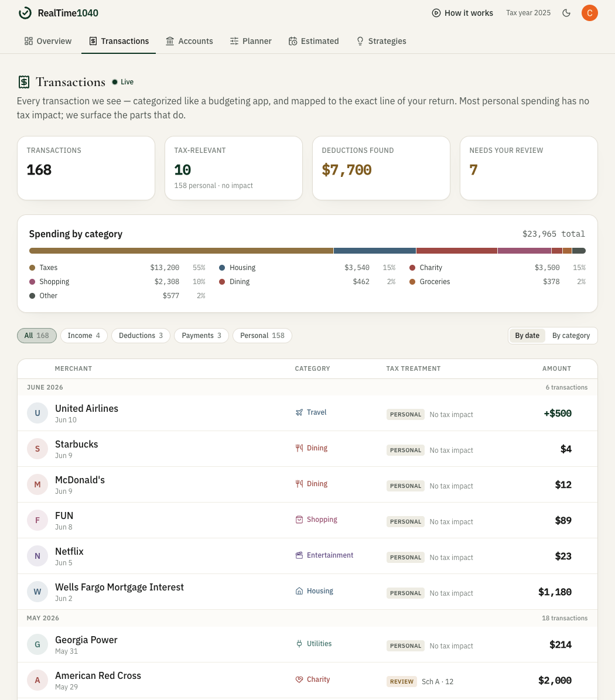Click the Dining fork icon on McDonald's row

299,484
